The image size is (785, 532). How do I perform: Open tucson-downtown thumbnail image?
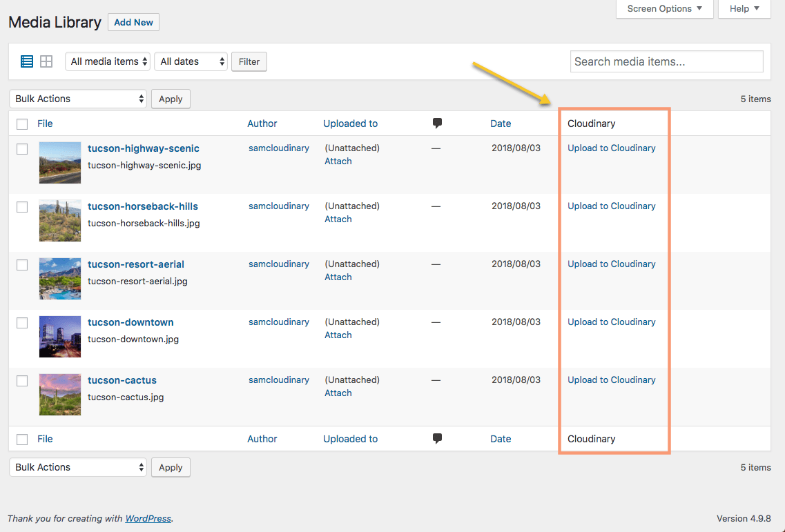point(60,337)
